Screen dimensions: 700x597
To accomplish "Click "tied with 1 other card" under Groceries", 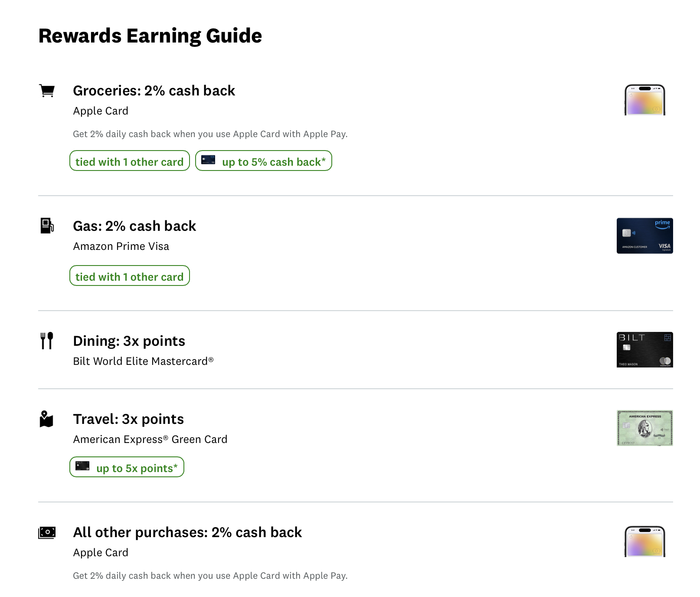I will (x=129, y=161).
